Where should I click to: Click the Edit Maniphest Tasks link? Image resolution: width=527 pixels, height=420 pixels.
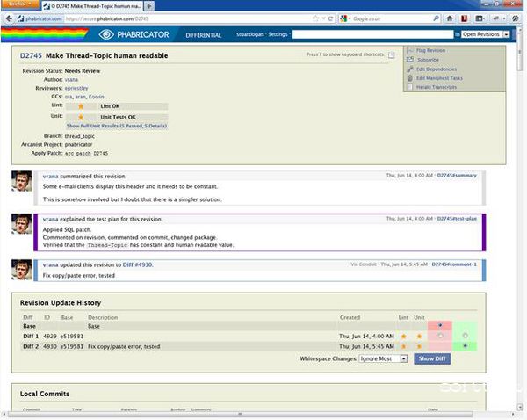439,78
